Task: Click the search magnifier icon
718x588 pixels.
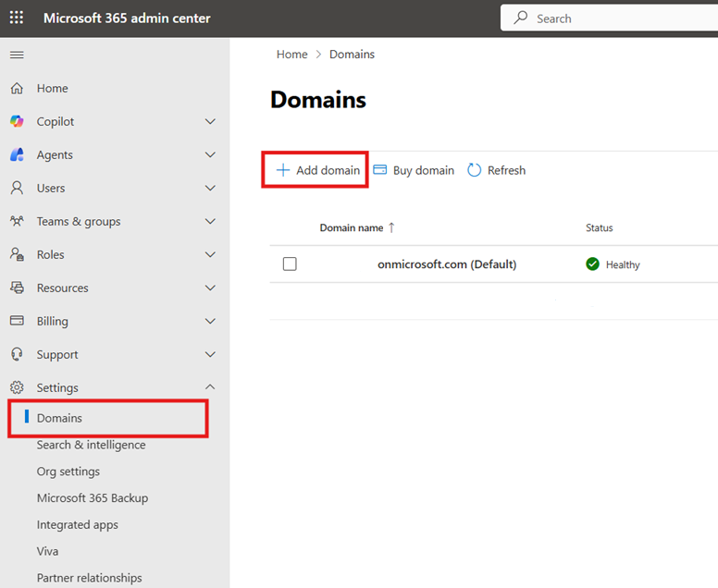Action: [521, 18]
